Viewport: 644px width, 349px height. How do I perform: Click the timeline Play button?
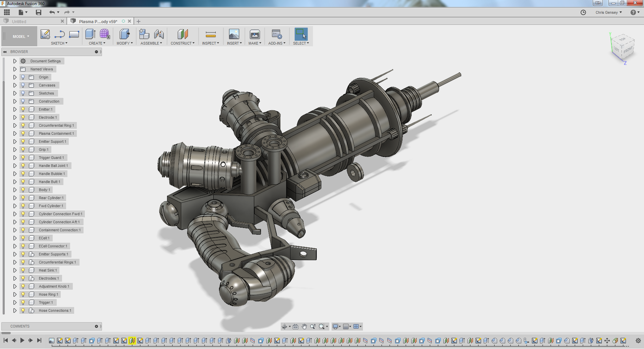[x=22, y=340]
